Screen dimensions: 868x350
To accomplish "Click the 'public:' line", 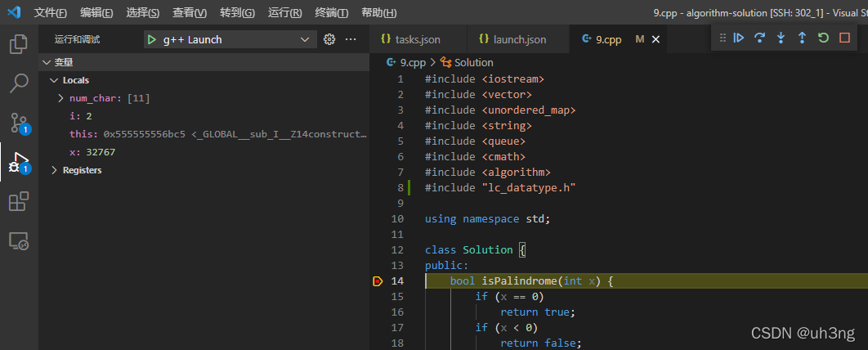I will click(x=447, y=265).
